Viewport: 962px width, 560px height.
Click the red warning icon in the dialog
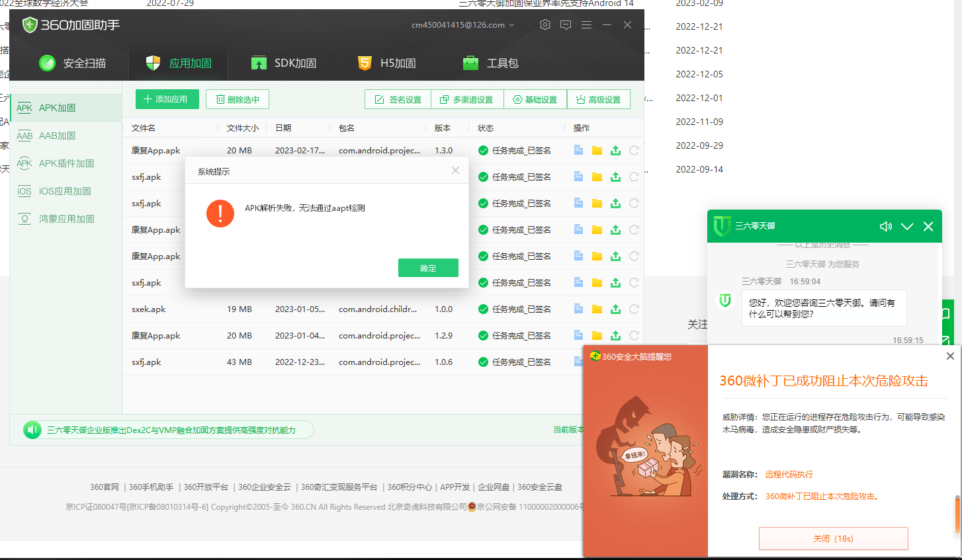point(220,214)
